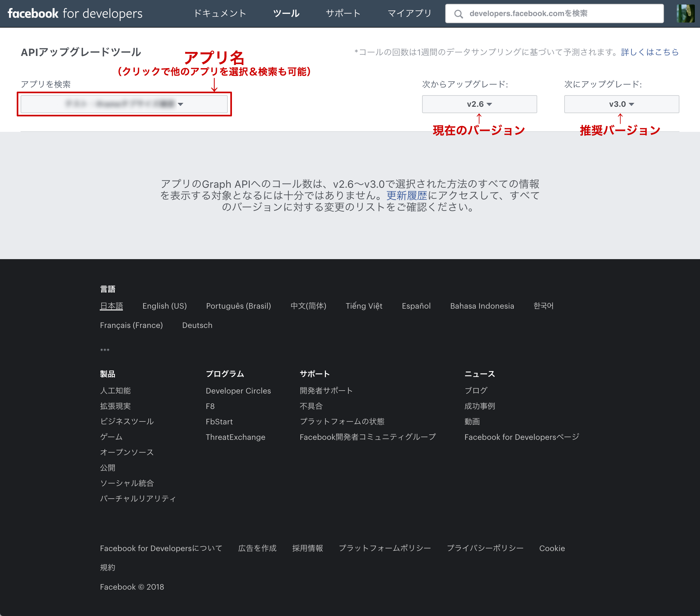
Task: Open Cookie footer link
Action: click(552, 548)
